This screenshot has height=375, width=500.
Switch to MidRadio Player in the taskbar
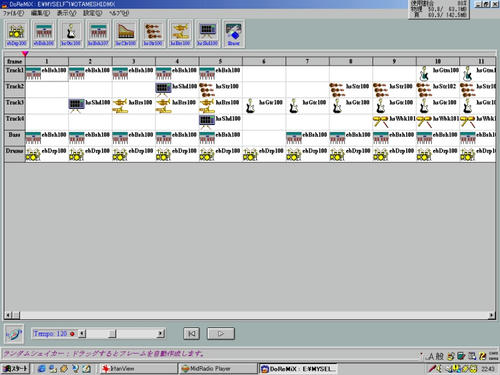coord(218,369)
